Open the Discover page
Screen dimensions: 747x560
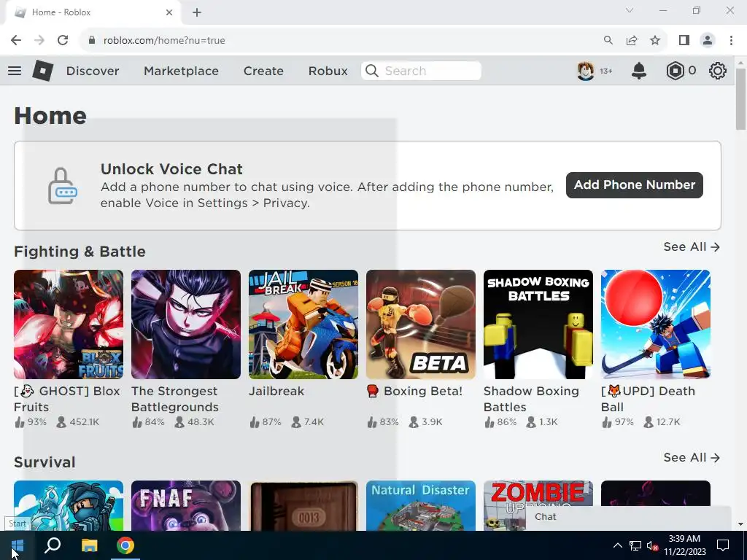[x=93, y=71]
